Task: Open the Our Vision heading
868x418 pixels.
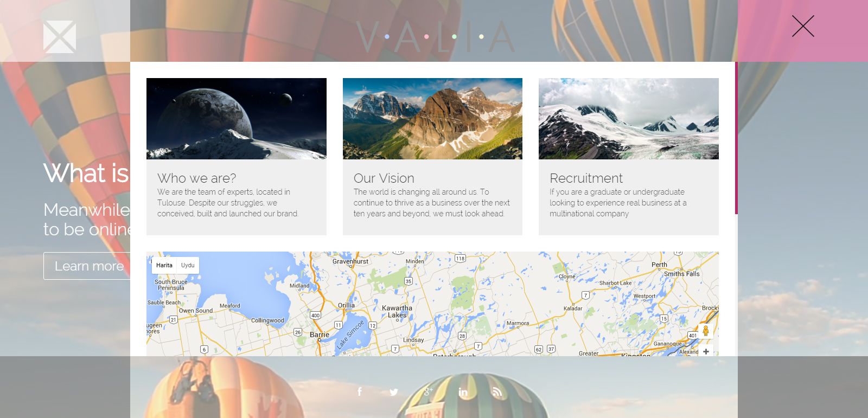Action: coord(384,178)
